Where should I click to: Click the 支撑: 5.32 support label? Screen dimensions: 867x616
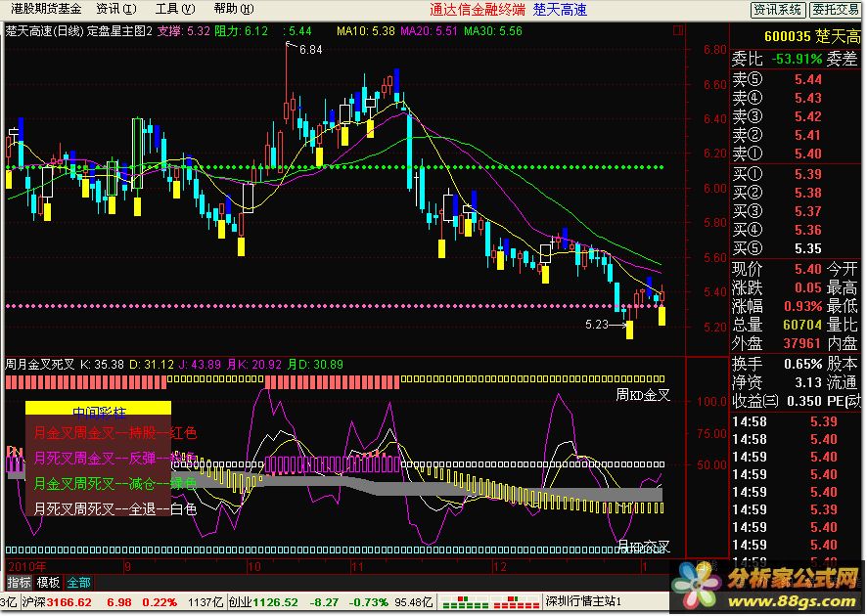click(184, 31)
